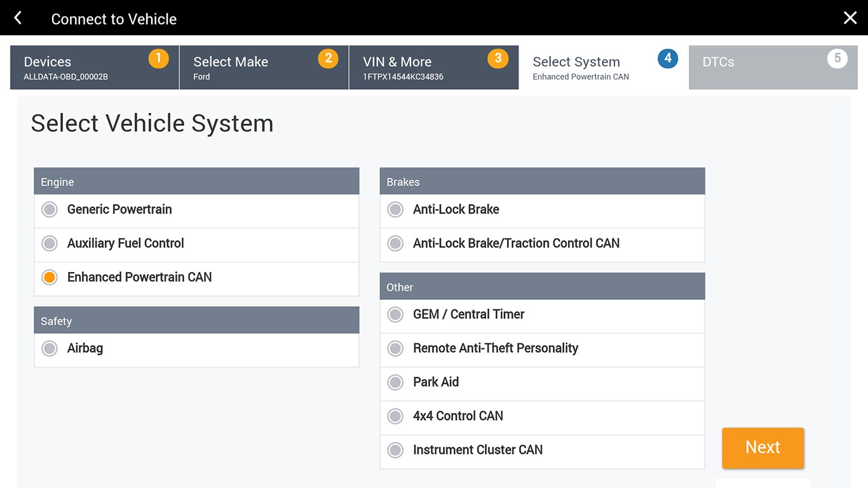This screenshot has height=488, width=868.
Task: Close the Connect to Vehicle dialog
Action: 850,18
